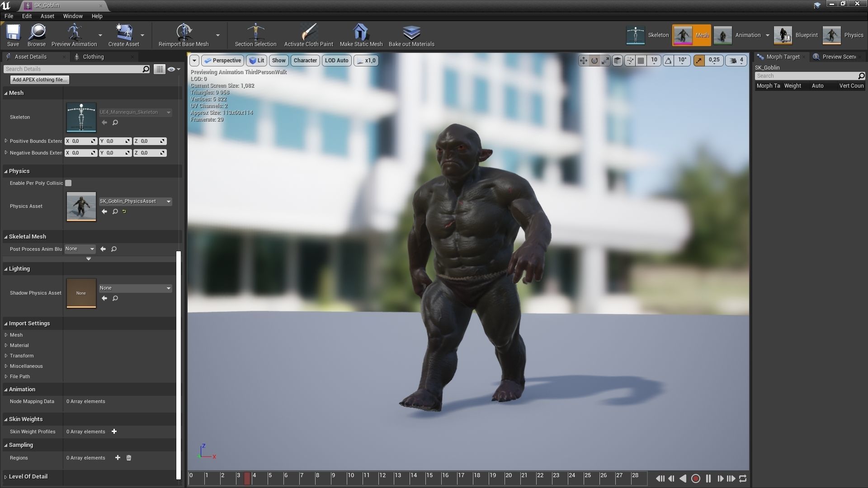The width and height of the screenshot is (868, 488).
Task: Open the Show viewport menu button
Action: click(x=278, y=61)
